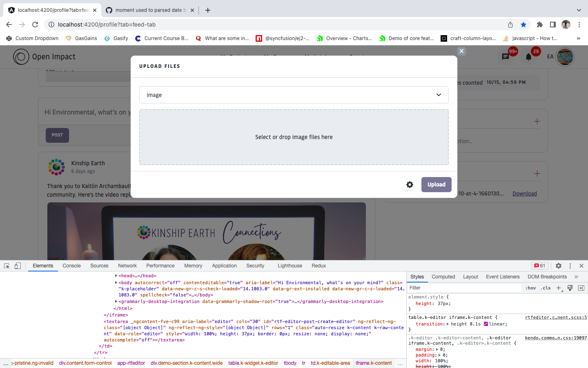The image size is (588, 368).
Task: Toggle the device toolbar in DevTools
Action: tap(18, 266)
